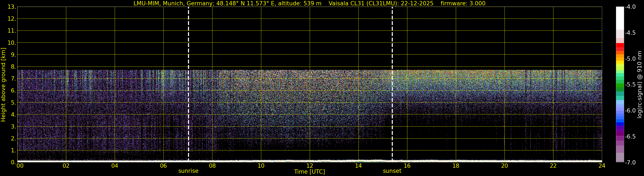644x176 pixels.
Task: Click the sunset label below the time axis
Action: [x=392, y=171]
